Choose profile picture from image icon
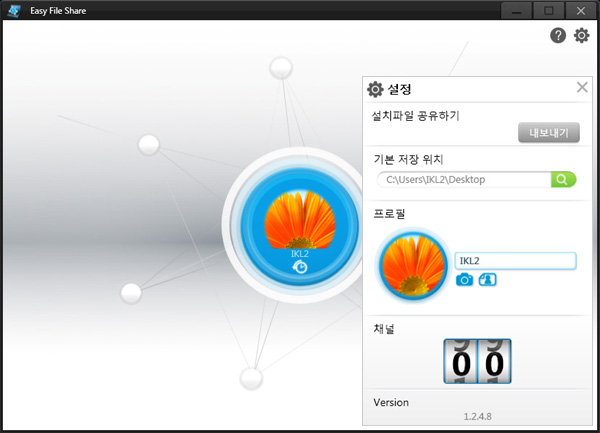Screen dimensions: 600x433 (488, 280)
